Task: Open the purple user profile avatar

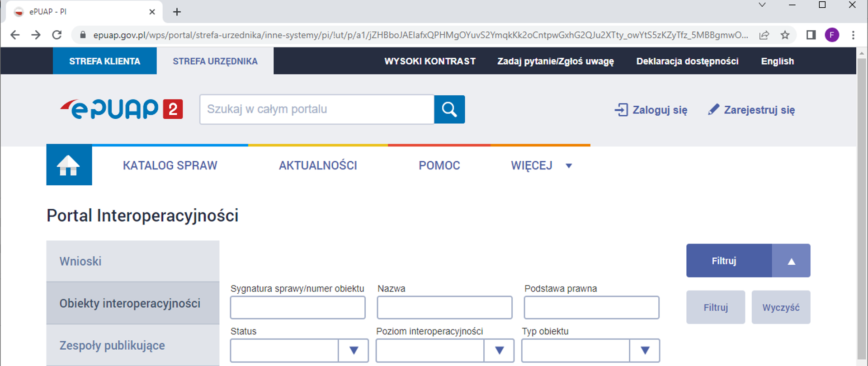Action: [x=831, y=35]
